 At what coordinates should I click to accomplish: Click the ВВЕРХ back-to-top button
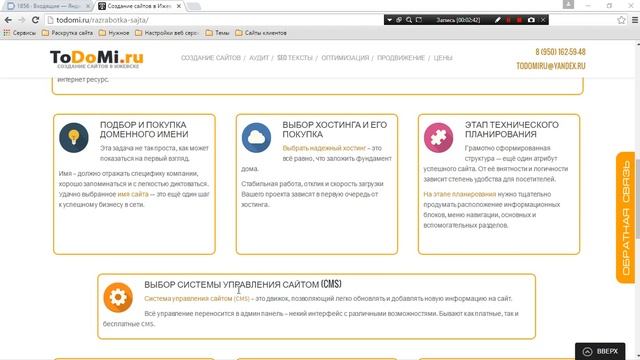(600, 351)
